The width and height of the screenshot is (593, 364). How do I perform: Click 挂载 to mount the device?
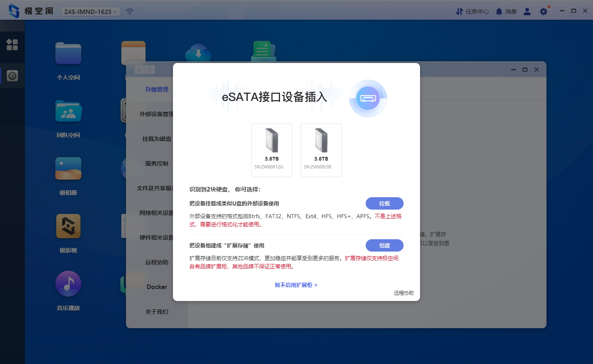pos(385,203)
